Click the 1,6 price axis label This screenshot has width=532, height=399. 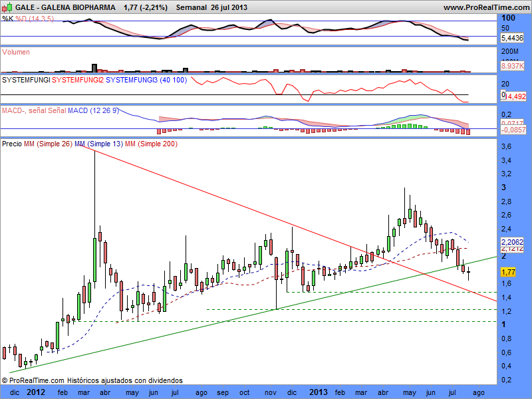tap(507, 284)
